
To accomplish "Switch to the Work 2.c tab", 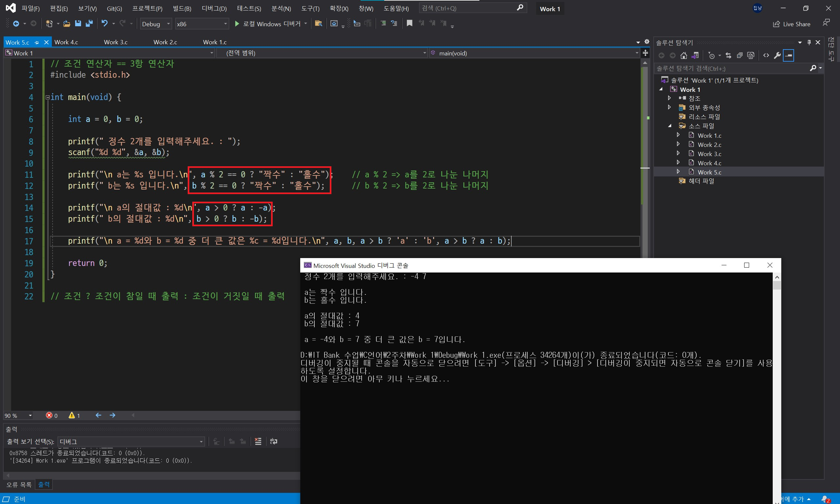I will click(x=165, y=42).
